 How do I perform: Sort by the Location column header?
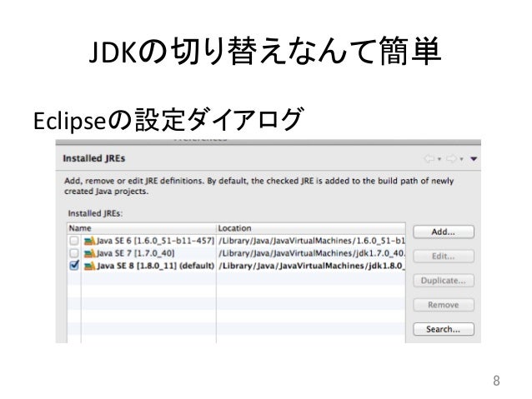point(311,228)
